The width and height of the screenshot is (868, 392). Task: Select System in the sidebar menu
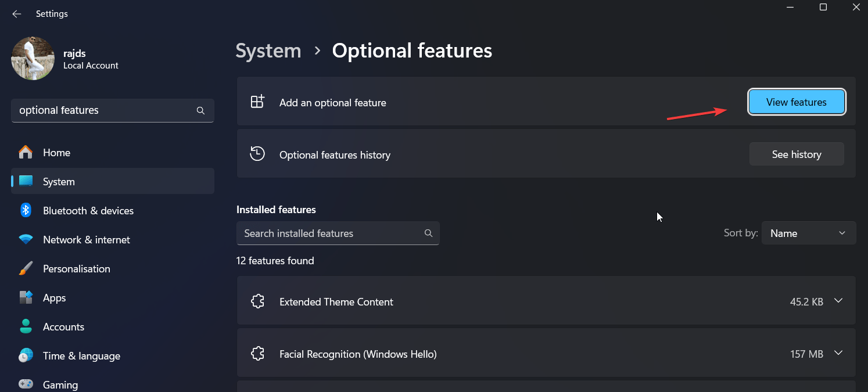[59, 181]
